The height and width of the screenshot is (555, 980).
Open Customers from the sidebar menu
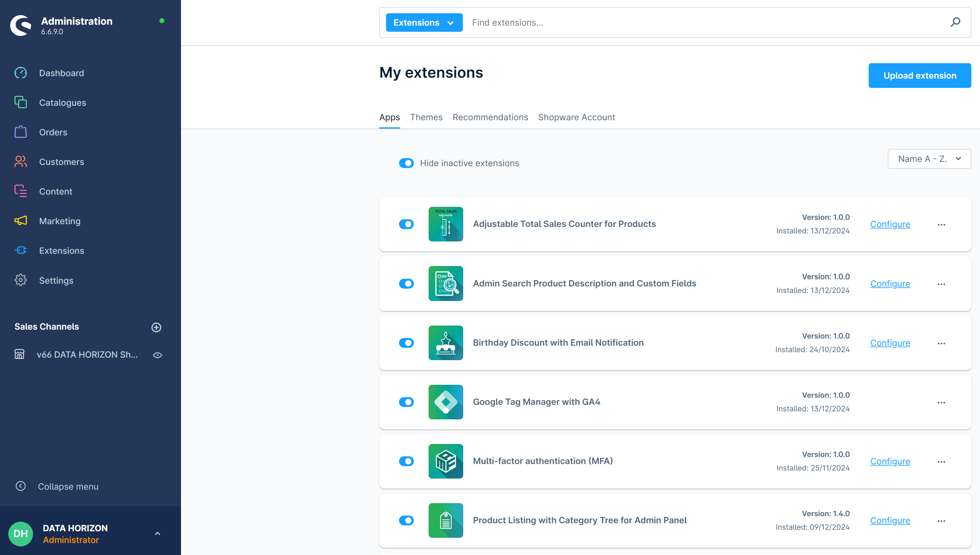point(61,162)
